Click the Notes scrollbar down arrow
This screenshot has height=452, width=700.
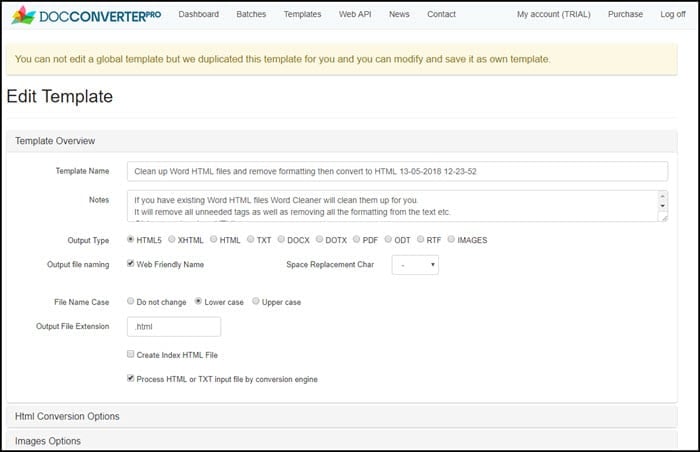pos(662,206)
